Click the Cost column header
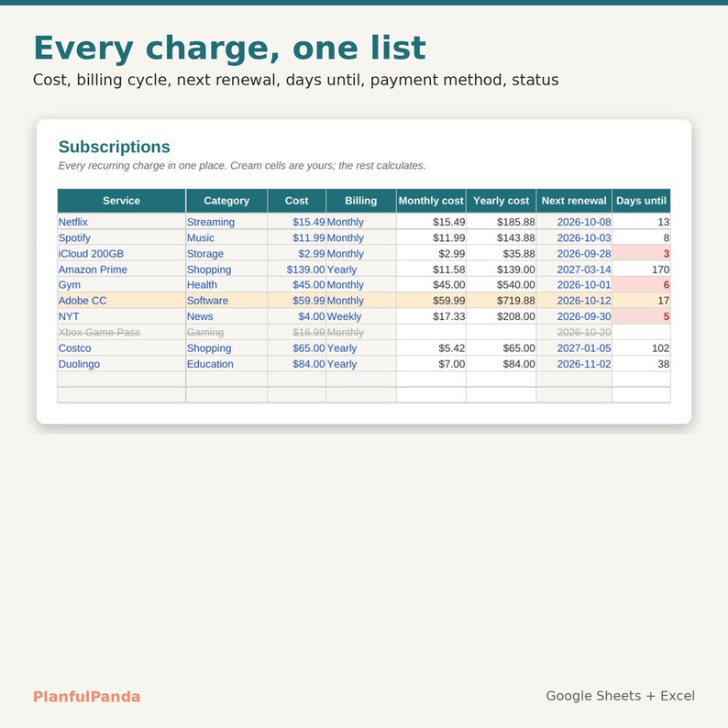 point(297,201)
